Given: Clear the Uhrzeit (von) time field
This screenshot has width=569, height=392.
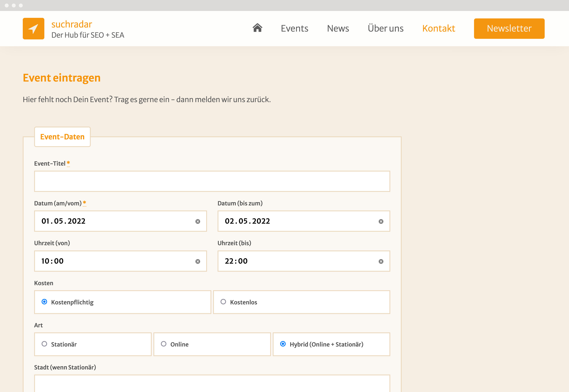Looking at the screenshot, I should pos(198,261).
